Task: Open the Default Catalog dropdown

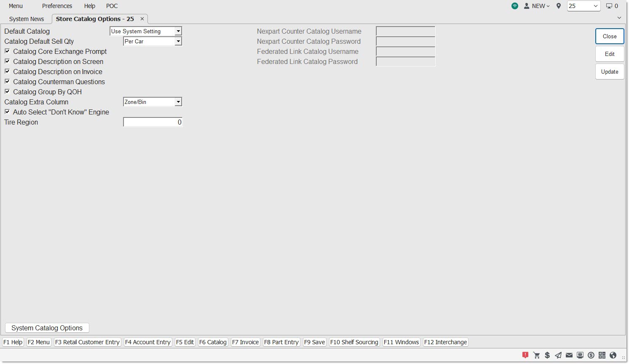Action: click(x=178, y=31)
